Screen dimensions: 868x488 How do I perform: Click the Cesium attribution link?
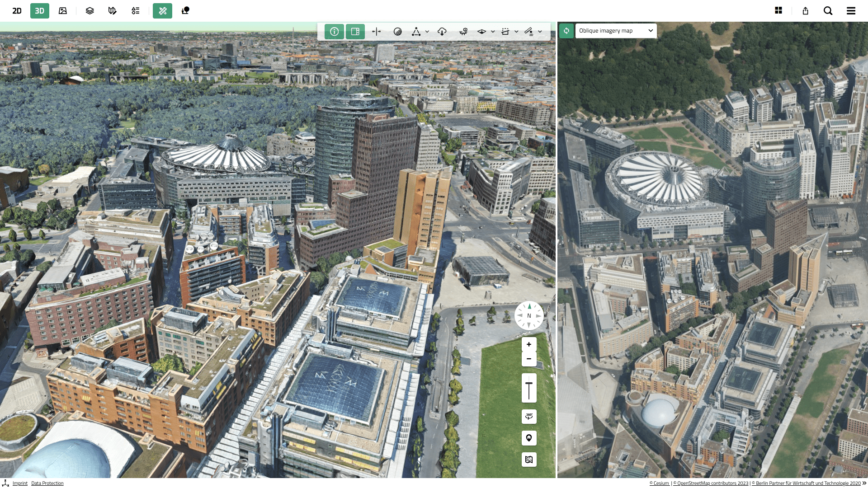[x=660, y=483]
